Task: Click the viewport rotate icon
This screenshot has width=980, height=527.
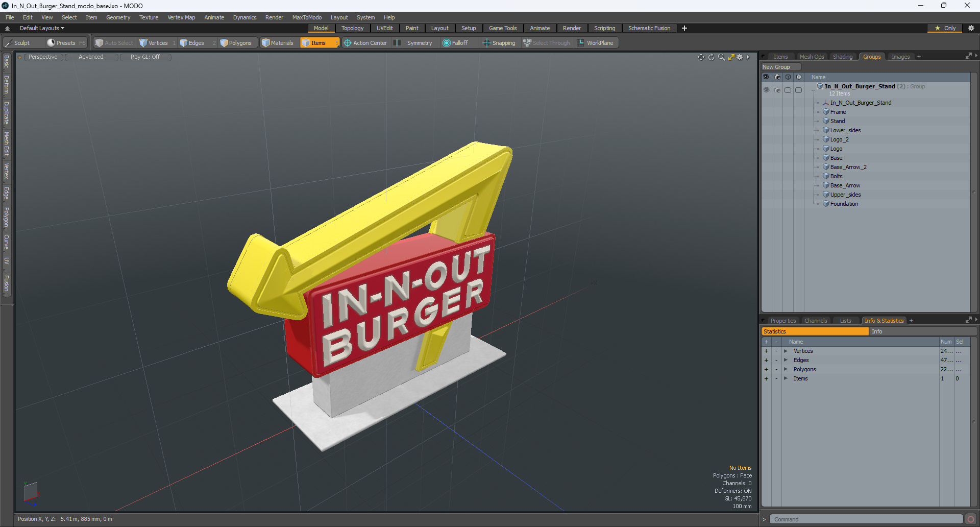Action: (x=711, y=57)
